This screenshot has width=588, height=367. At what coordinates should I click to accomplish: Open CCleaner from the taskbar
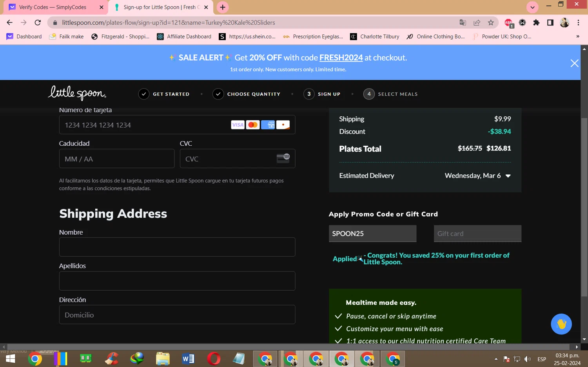(112, 359)
